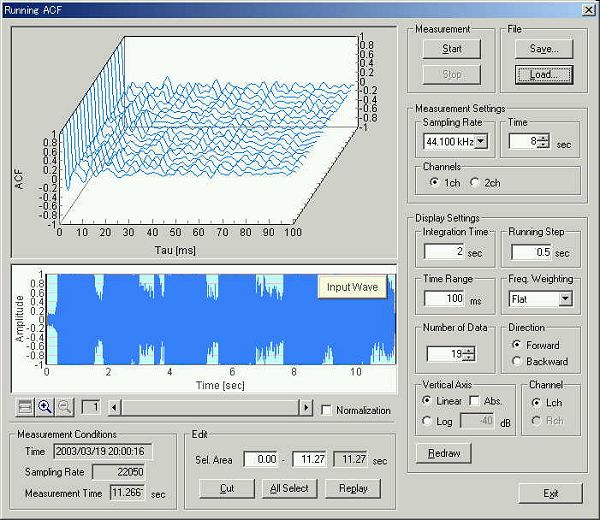Enable the Normalization checkbox
Viewport: 600px width, 520px height.
pos(326,410)
